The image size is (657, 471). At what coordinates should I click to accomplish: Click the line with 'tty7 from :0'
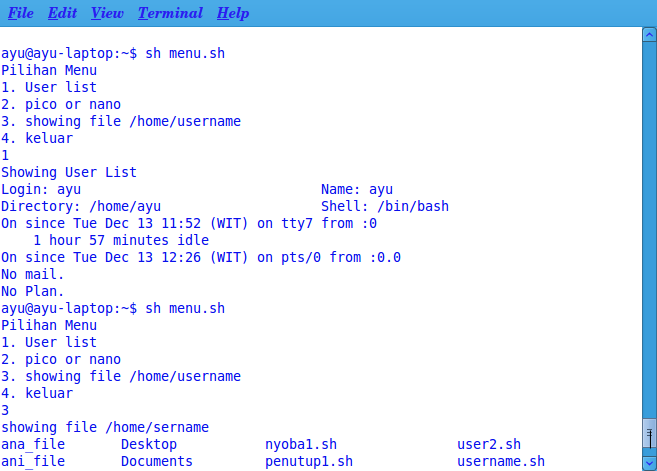tap(189, 223)
